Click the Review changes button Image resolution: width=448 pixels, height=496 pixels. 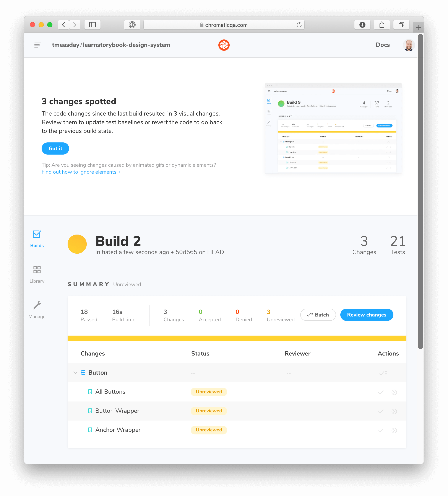tap(366, 315)
